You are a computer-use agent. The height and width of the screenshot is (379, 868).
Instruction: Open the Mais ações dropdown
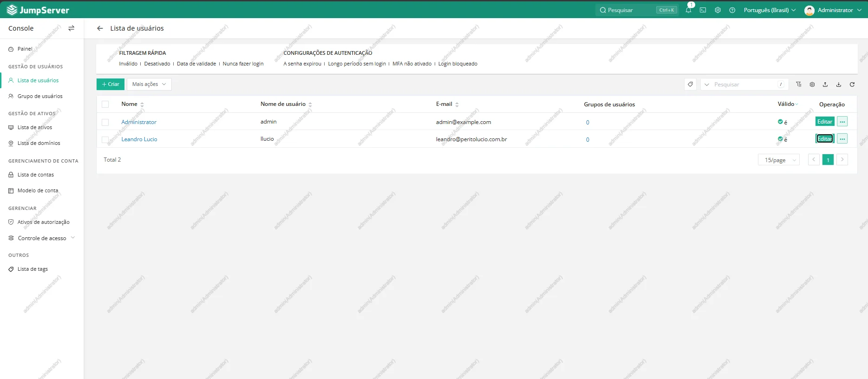click(x=149, y=84)
